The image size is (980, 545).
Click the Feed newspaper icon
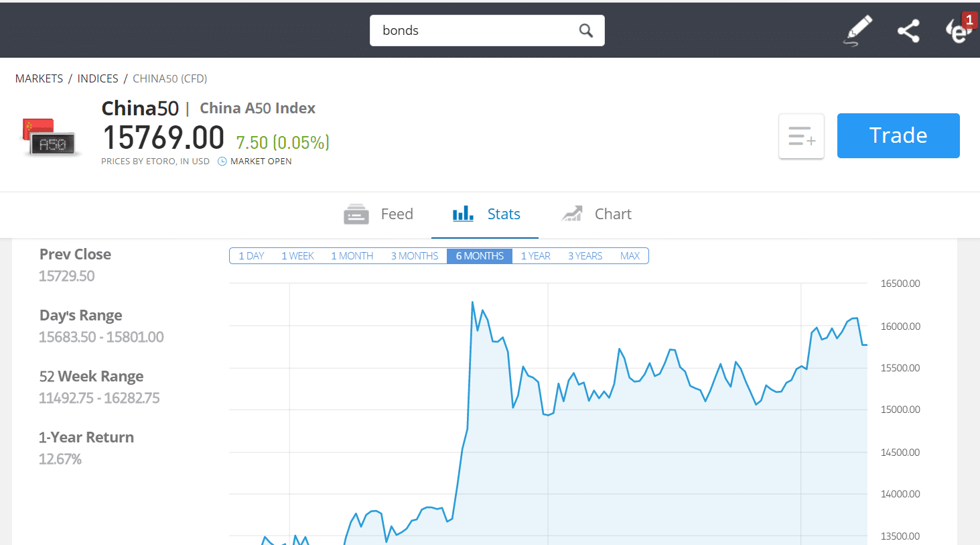click(x=356, y=215)
